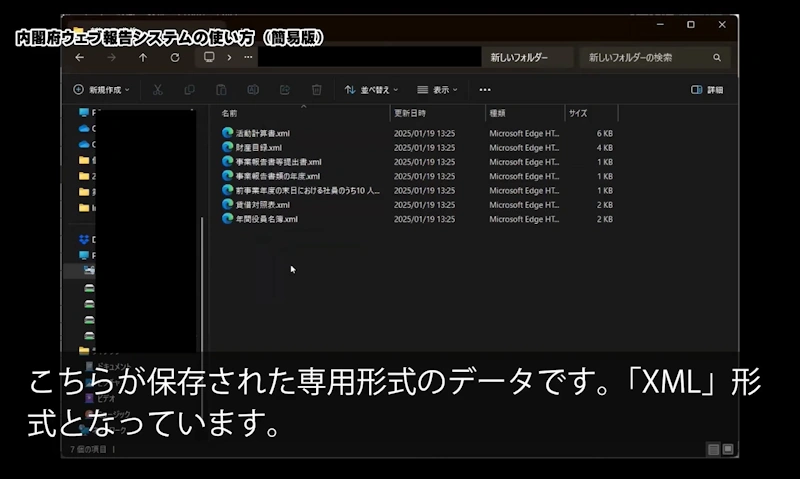Switch to details list view in status bar
Viewport: 800px width, 479px height.
click(x=712, y=449)
